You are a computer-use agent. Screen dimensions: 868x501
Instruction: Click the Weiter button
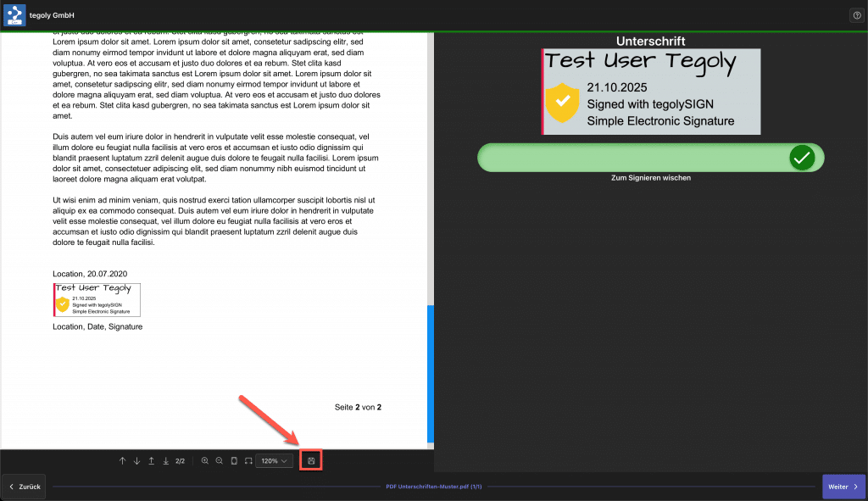[843, 487]
